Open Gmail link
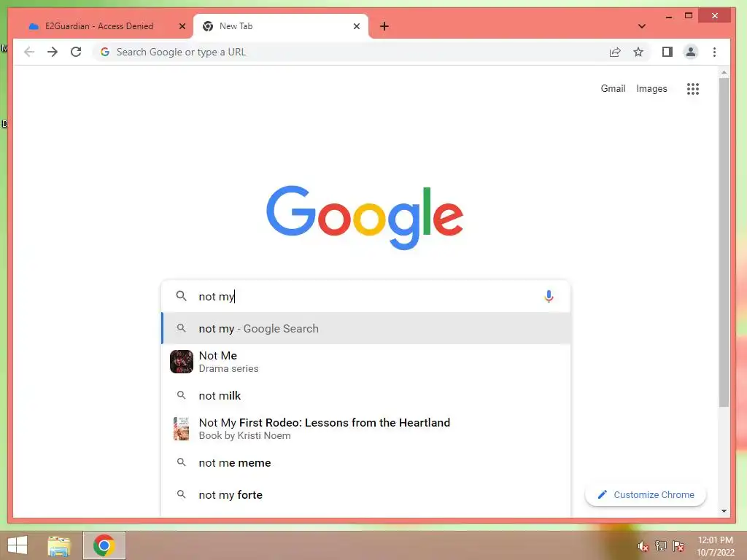This screenshot has width=747, height=560. pos(613,88)
